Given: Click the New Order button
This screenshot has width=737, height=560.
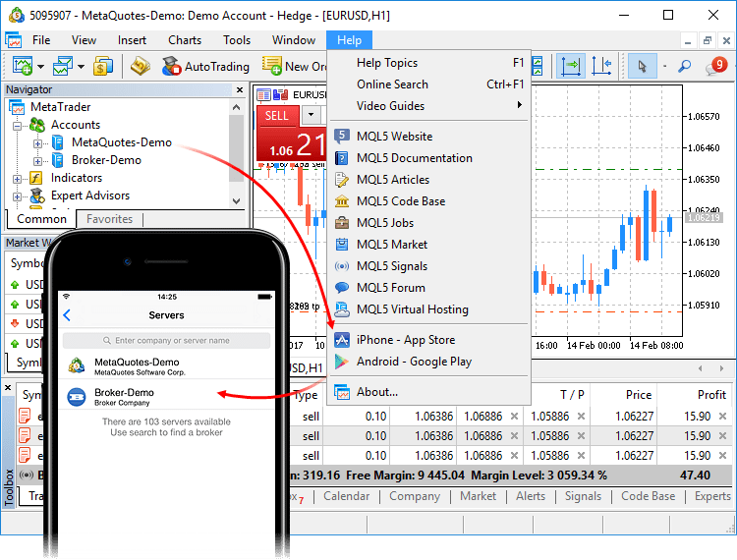Looking at the screenshot, I should pos(294,67).
